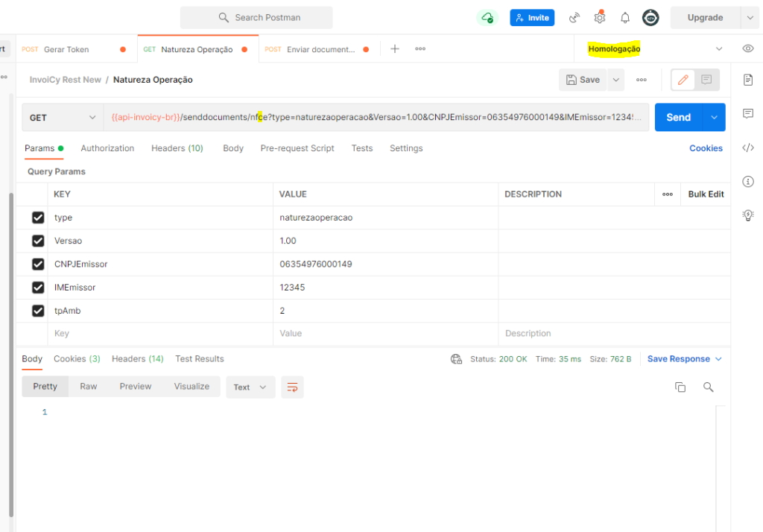The width and height of the screenshot is (763, 532).
Task: Click the Cookies link
Action: 706,148
